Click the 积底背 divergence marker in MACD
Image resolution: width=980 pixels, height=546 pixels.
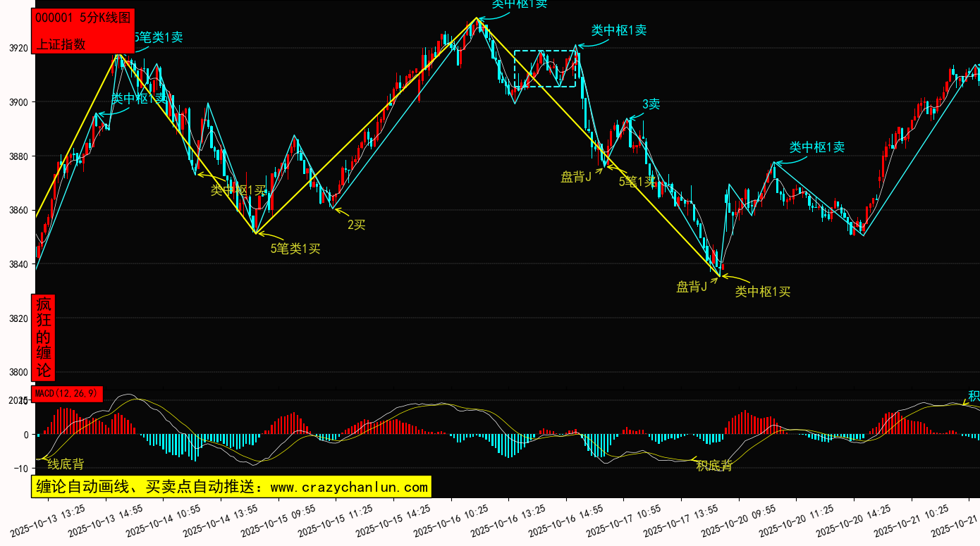point(714,466)
